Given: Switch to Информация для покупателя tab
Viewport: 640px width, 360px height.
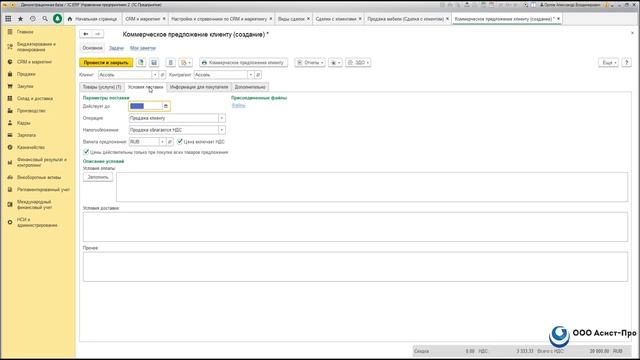Looking at the screenshot, I should click(199, 87).
